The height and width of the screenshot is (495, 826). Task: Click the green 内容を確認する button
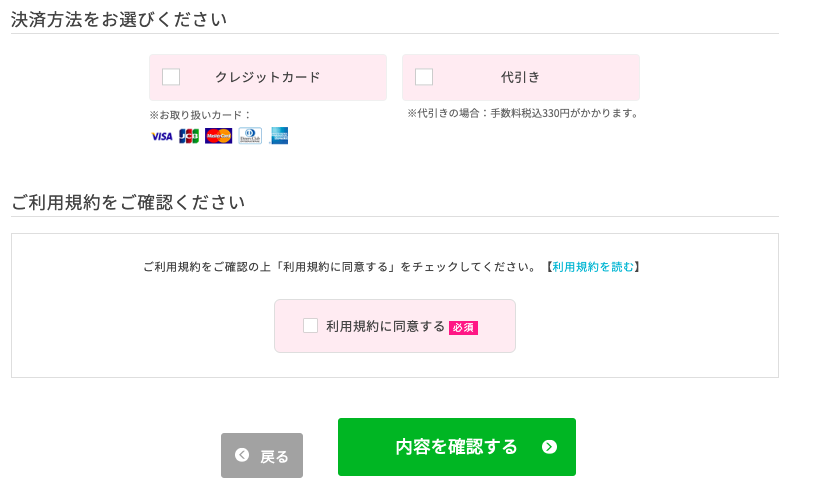457,447
